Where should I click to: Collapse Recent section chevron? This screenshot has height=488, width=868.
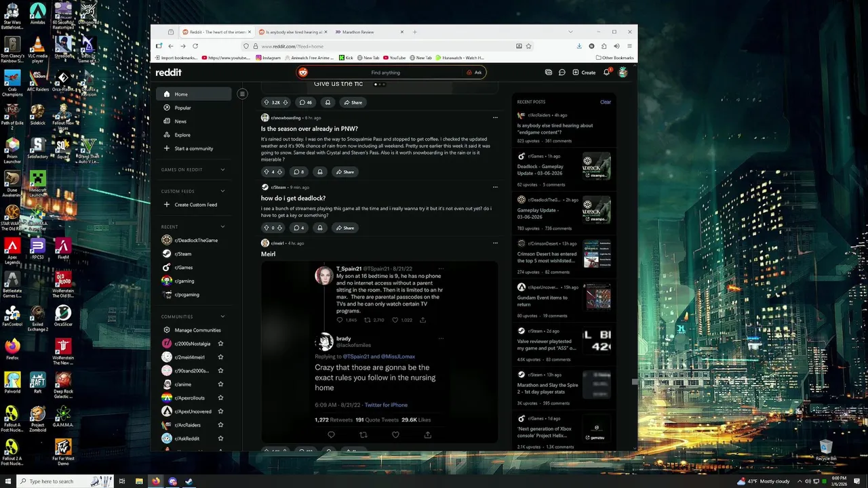(x=222, y=227)
